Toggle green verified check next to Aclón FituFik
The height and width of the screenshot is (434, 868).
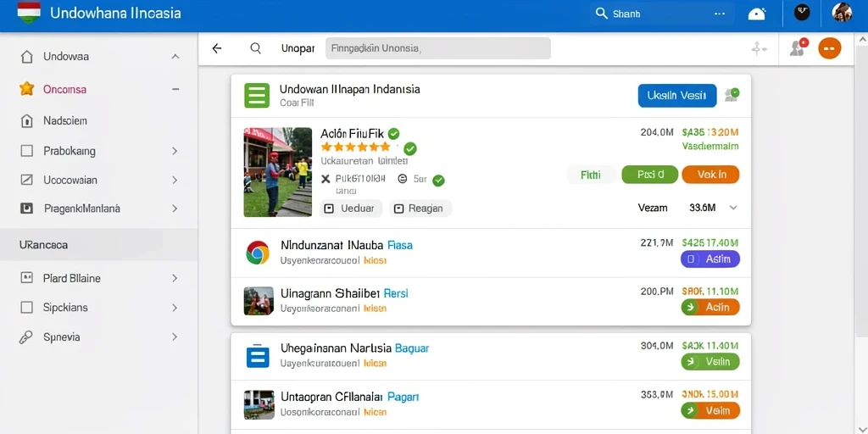(x=393, y=133)
